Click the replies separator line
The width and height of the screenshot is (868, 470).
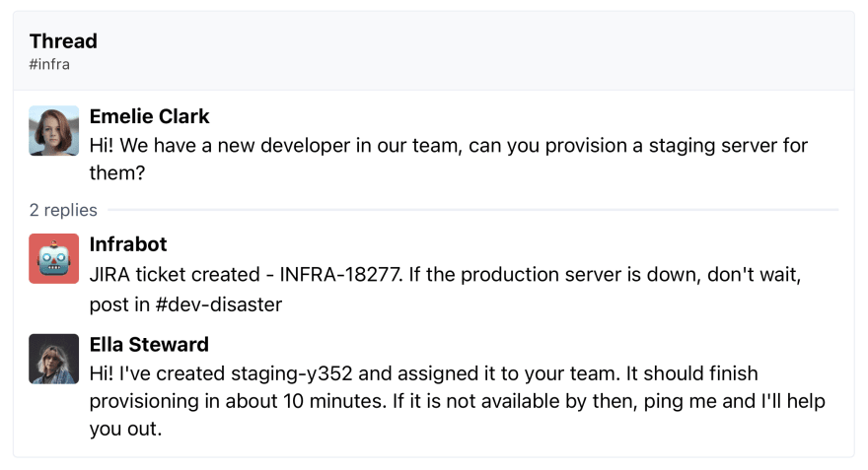[x=473, y=210]
